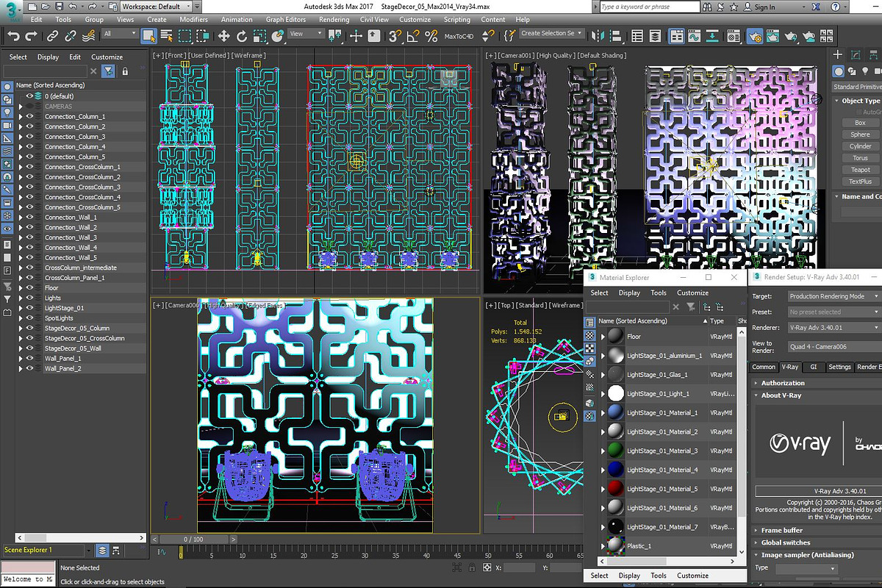Switch to Modify command panel icon

(856, 54)
